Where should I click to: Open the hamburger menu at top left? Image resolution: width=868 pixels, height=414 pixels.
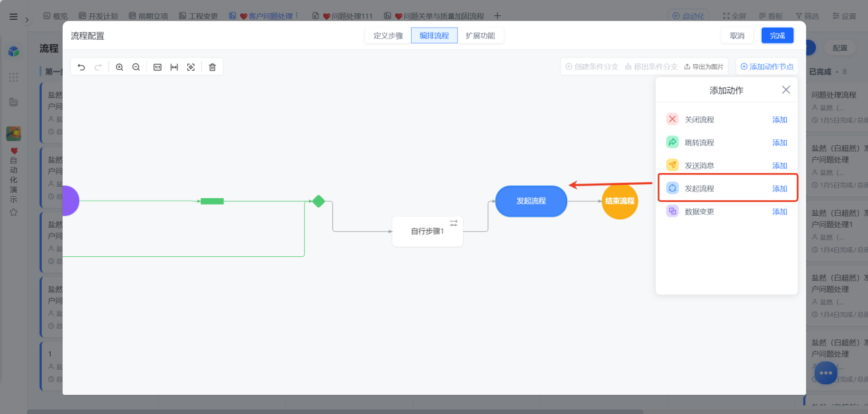13,17
